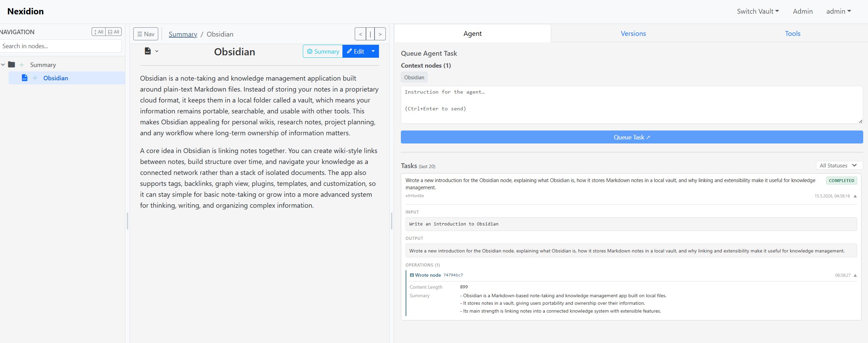
Task: Click the 'Context nodes (1)' label
Action: coord(426,66)
